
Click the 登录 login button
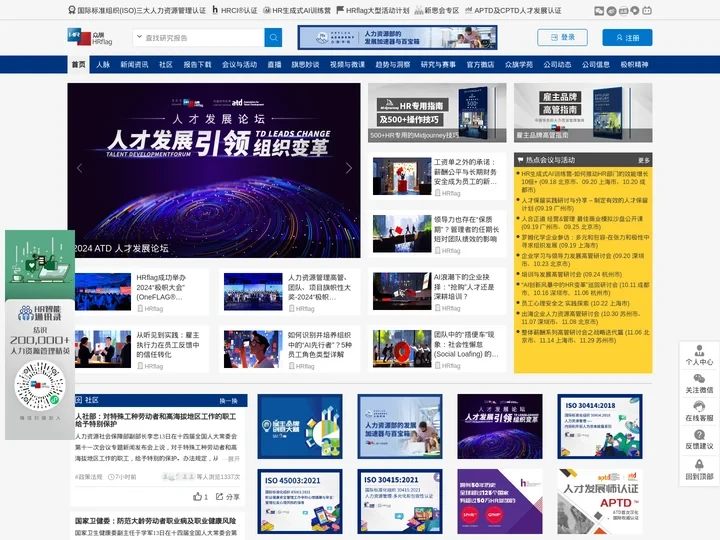coord(562,37)
